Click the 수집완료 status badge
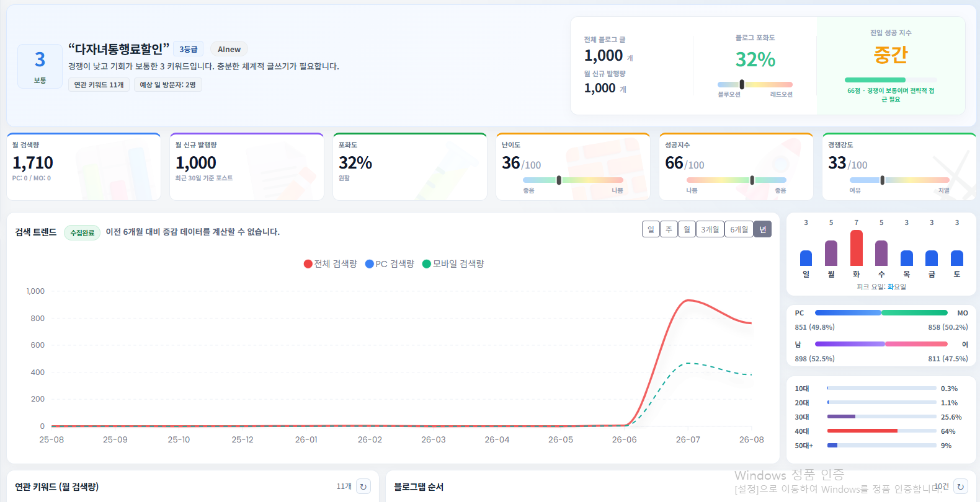The height and width of the screenshot is (502, 980). coord(82,232)
